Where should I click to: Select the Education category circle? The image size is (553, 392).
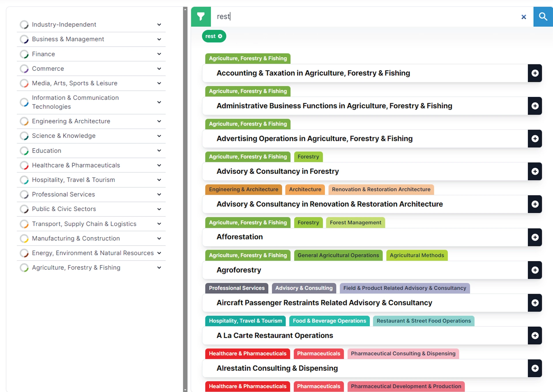pyautogui.click(x=24, y=151)
